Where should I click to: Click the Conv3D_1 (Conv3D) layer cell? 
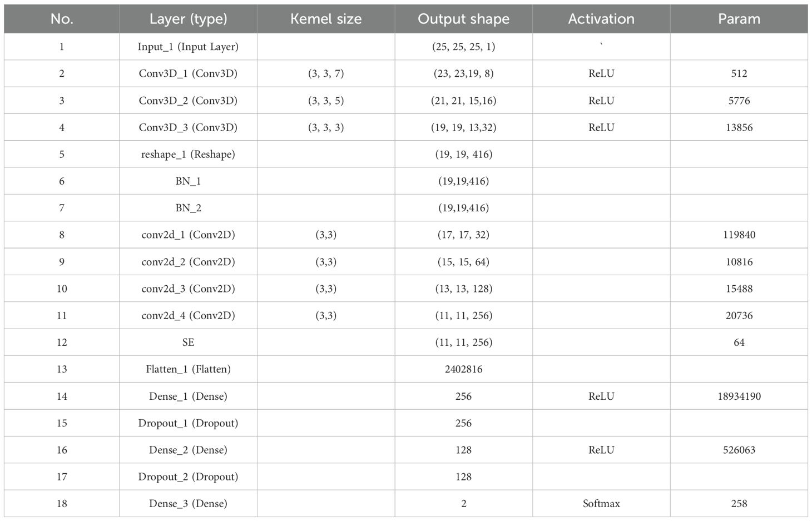point(188,73)
